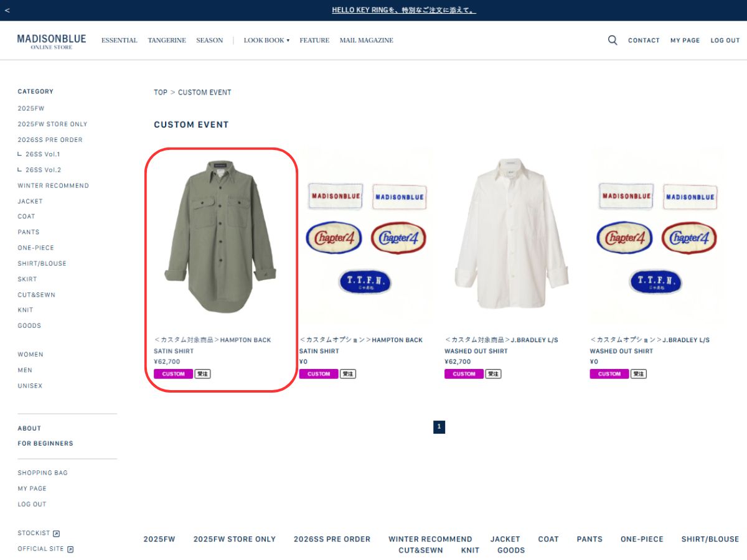Open 26SS Vol.2 subcategory
The image size is (747, 560).
[43, 170]
